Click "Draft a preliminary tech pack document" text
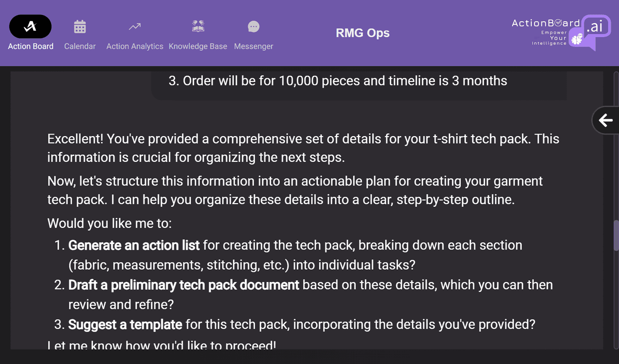The image size is (619, 364). (184, 285)
